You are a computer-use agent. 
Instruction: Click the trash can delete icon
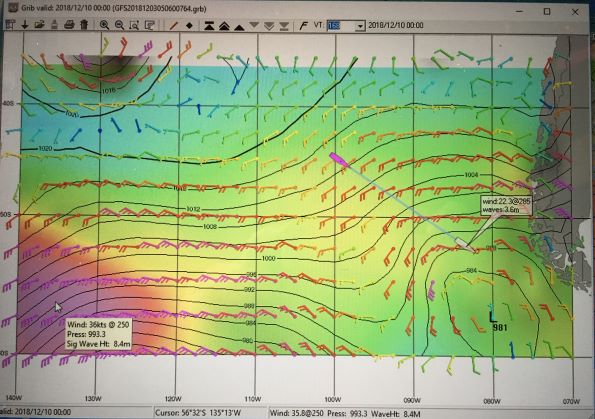(x=84, y=25)
